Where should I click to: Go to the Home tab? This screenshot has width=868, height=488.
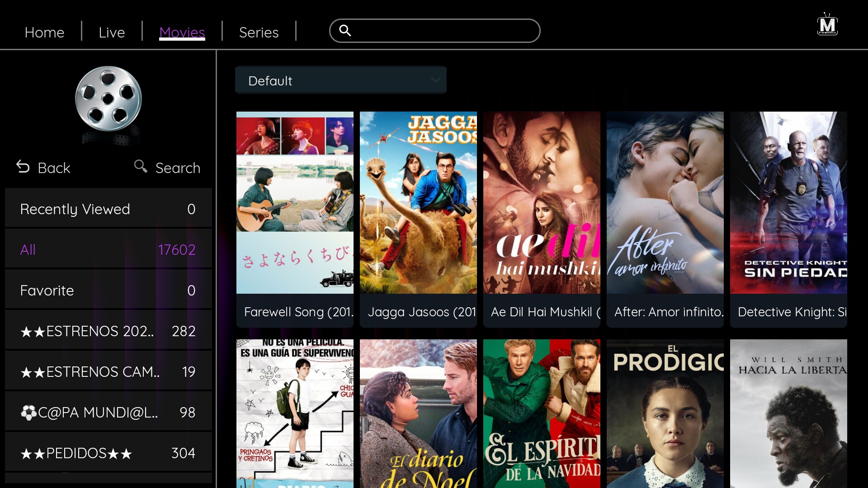coord(44,32)
